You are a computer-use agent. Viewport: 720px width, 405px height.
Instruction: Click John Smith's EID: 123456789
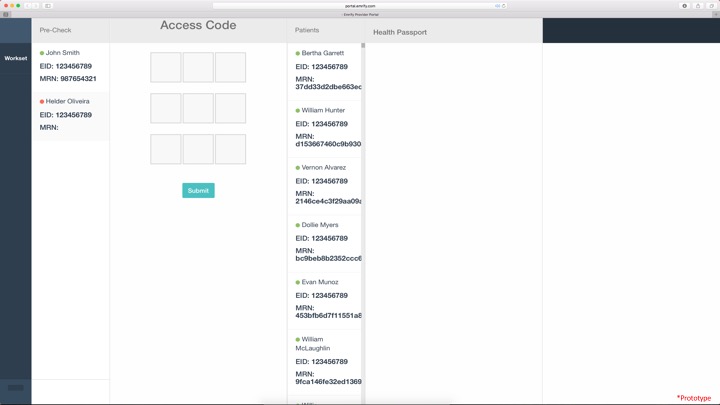click(66, 67)
